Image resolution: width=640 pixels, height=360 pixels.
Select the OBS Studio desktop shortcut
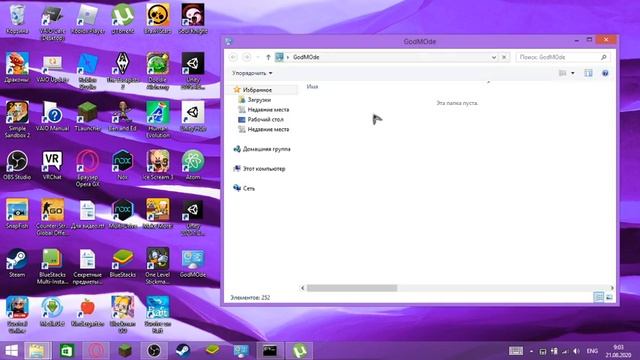17,165
